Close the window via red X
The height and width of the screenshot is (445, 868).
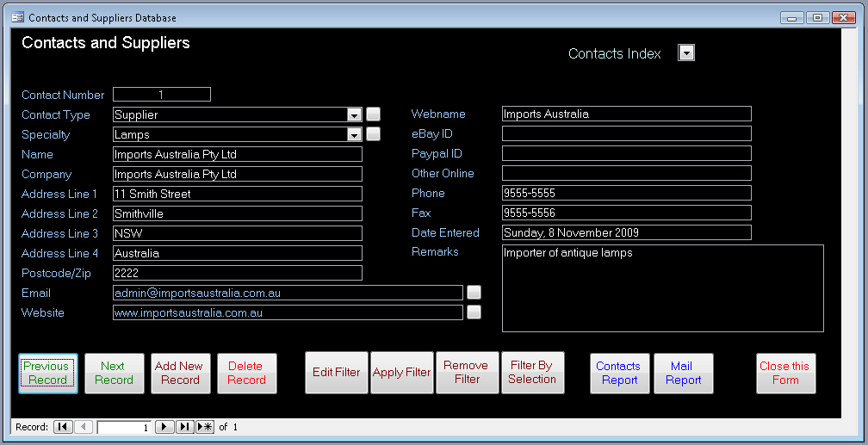tap(844, 18)
